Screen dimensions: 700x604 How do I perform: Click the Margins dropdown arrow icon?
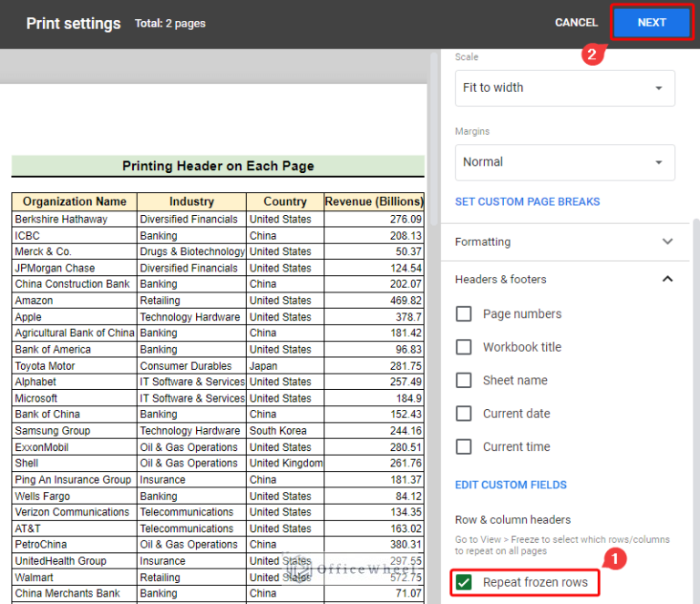(659, 162)
